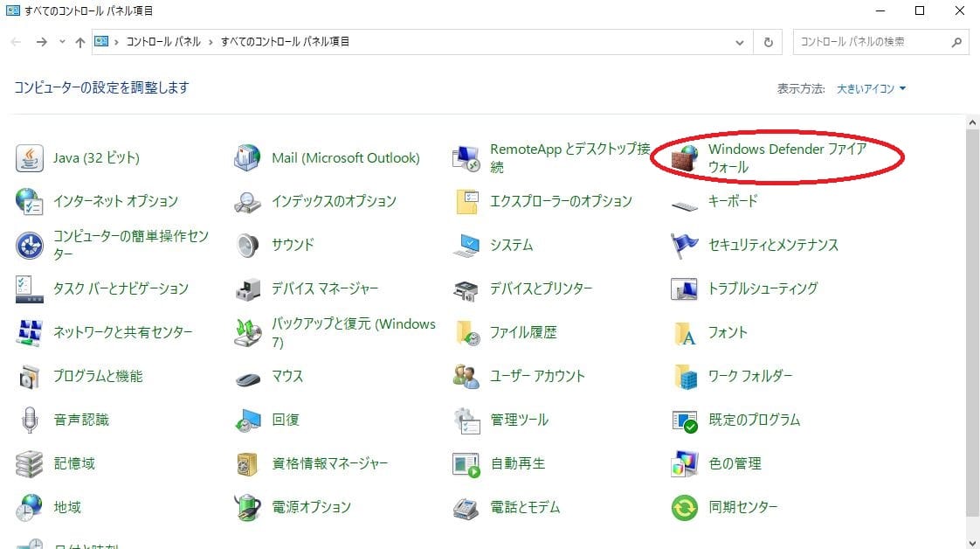The width and height of the screenshot is (980, 549).
Task: Go forward with the Forward arrow
Action: point(41,42)
